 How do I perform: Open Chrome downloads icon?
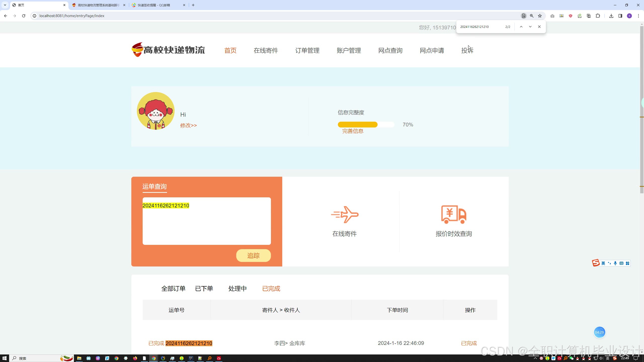(x=611, y=16)
